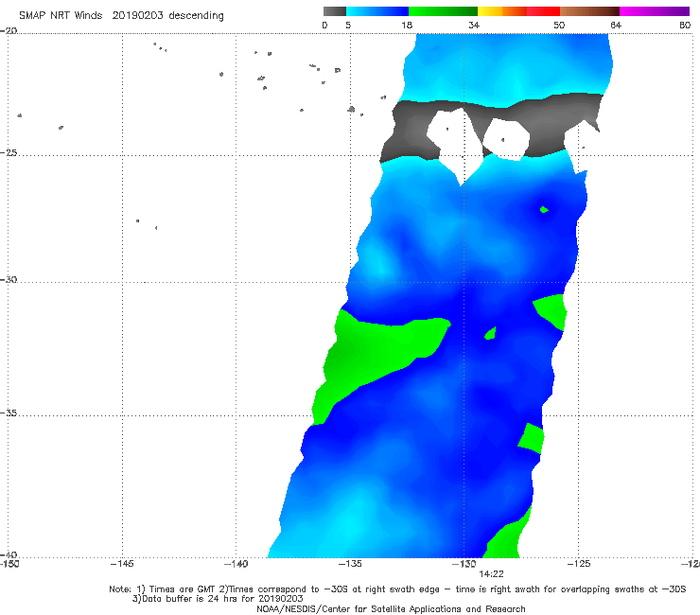Click the longitude axis label "-130"
Viewport: 700px width, 615px height.
tap(464, 564)
